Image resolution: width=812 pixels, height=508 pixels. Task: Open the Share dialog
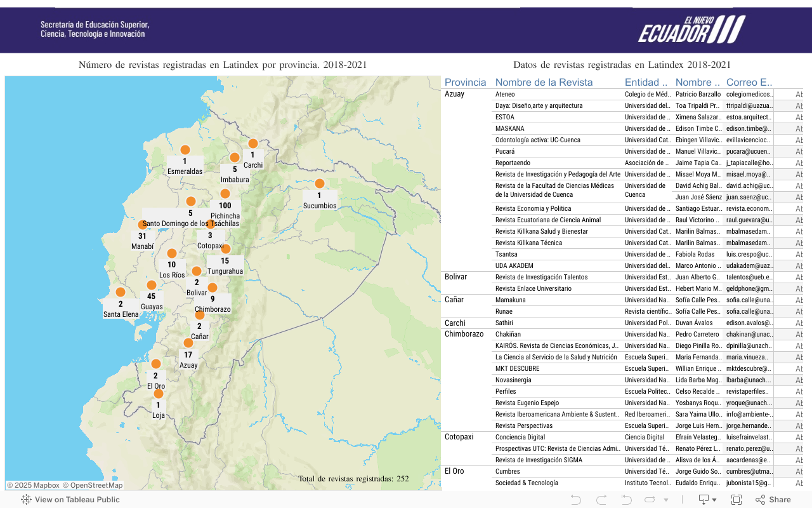[773, 500]
